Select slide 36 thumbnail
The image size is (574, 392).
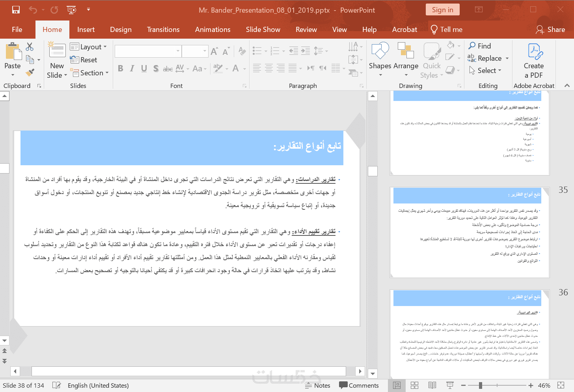(470, 334)
